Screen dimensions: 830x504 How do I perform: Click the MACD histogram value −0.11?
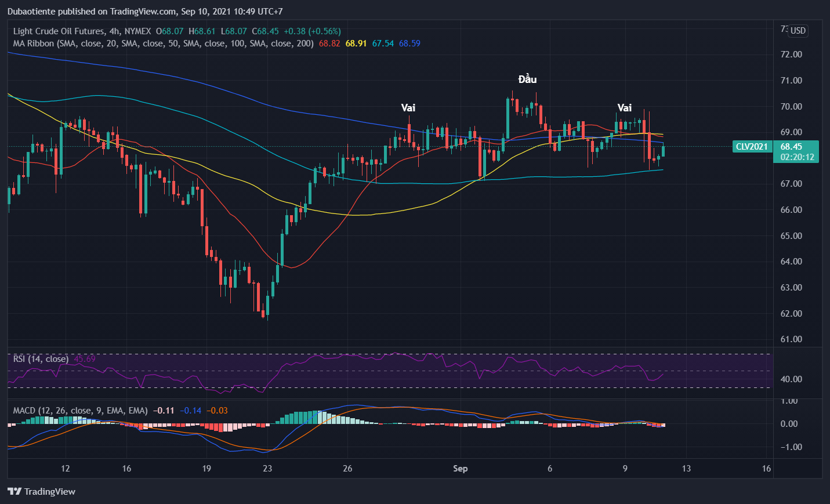[164, 411]
